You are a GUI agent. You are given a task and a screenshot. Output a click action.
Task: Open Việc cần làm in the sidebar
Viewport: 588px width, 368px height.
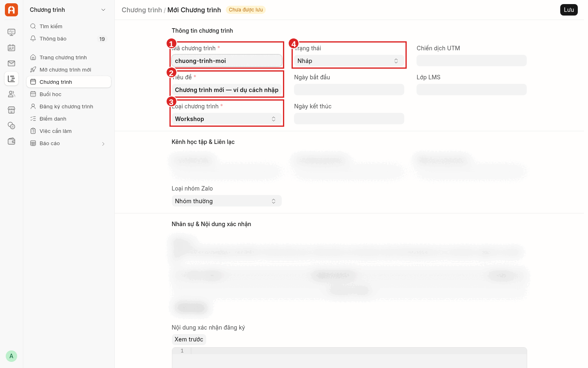69,131
